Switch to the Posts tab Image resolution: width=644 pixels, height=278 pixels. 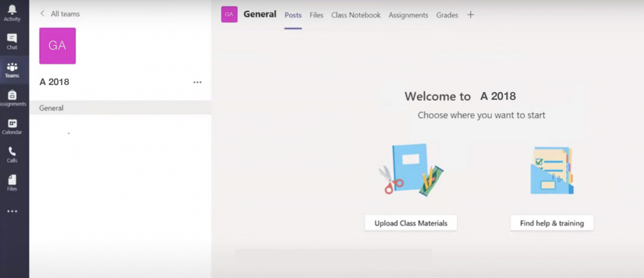click(x=293, y=15)
